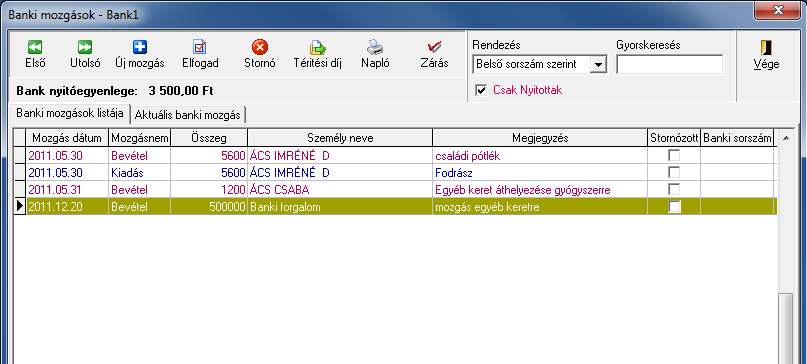Click the Személy neve column header
Screen dimensions: 807x364
point(340,137)
